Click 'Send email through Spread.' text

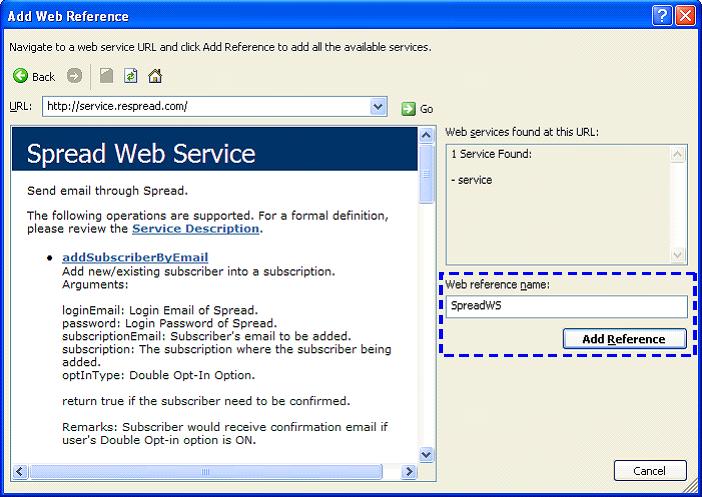point(107,191)
